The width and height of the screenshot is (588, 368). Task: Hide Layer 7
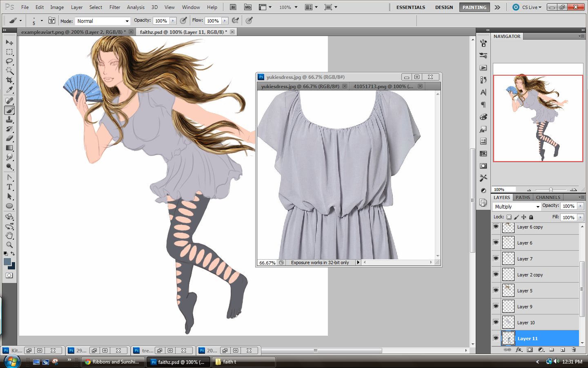click(x=496, y=258)
